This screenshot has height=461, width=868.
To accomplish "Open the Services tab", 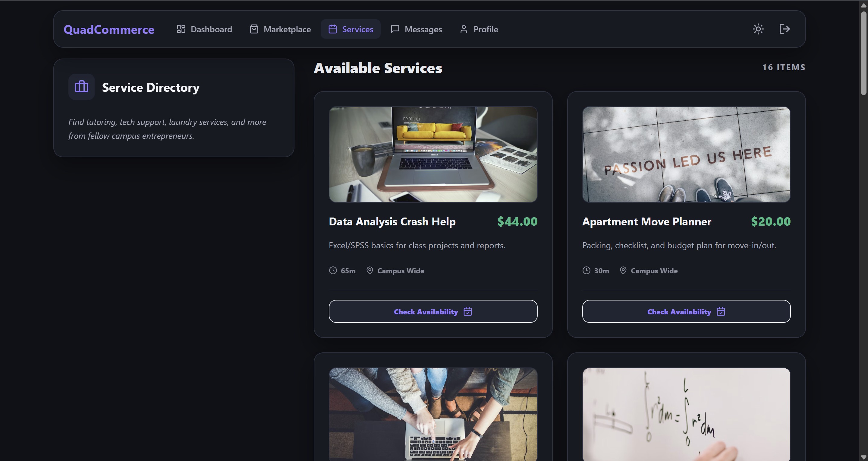I will point(351,29).
